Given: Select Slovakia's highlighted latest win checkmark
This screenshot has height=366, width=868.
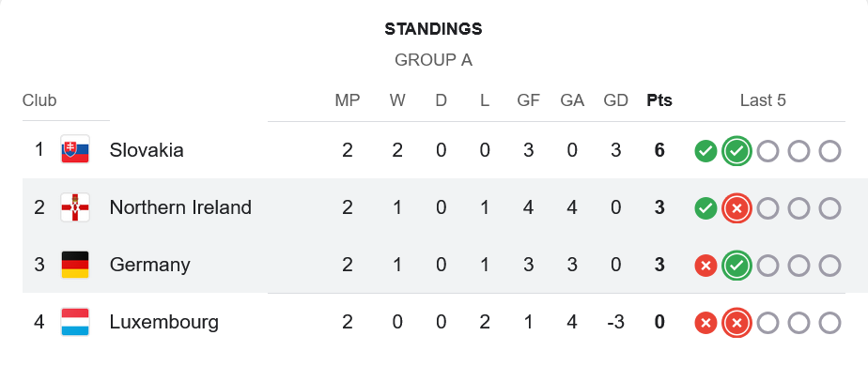Looking at the screenshot, I should (736, 150).
